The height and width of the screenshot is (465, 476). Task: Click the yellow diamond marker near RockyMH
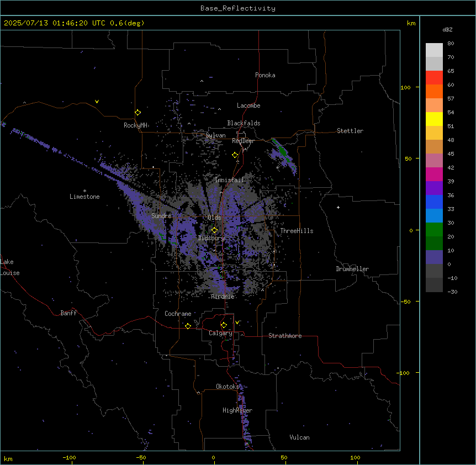point(138,113)
